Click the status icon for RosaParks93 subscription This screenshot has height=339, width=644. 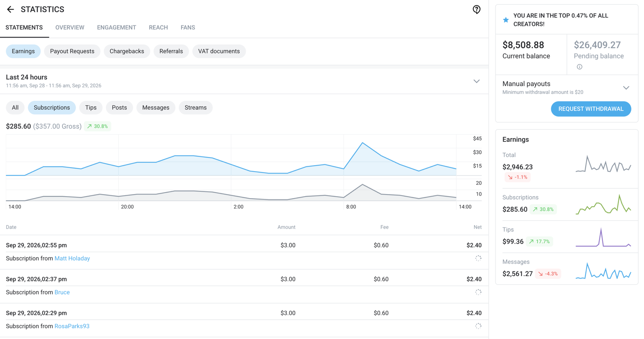478,326
